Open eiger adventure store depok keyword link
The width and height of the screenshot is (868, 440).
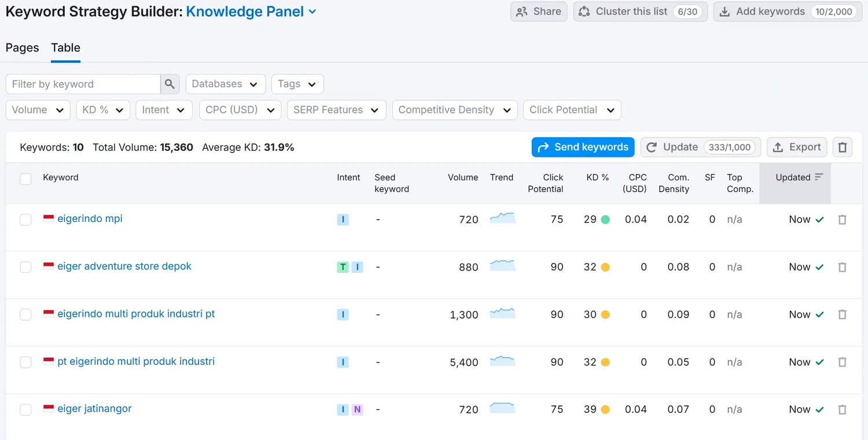[x=124, y=267]
